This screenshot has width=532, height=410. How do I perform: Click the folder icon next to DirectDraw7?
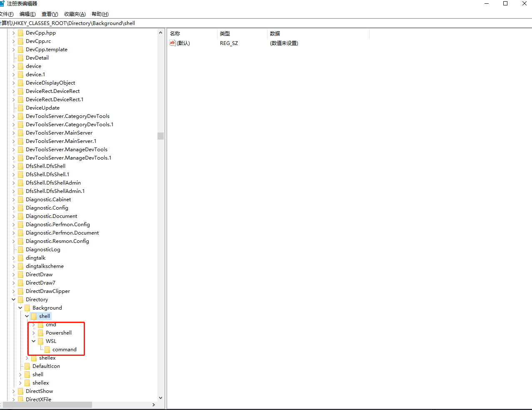pyautogui.click(x=20, y=283)
